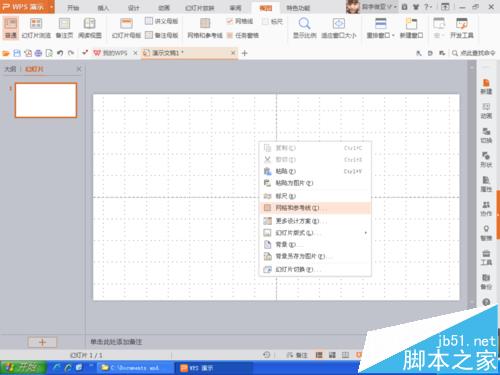This screenshot has height=375, width=500.
Task: Open Shapes (形状) pane from right sidebar
Action: pos(486,160)
